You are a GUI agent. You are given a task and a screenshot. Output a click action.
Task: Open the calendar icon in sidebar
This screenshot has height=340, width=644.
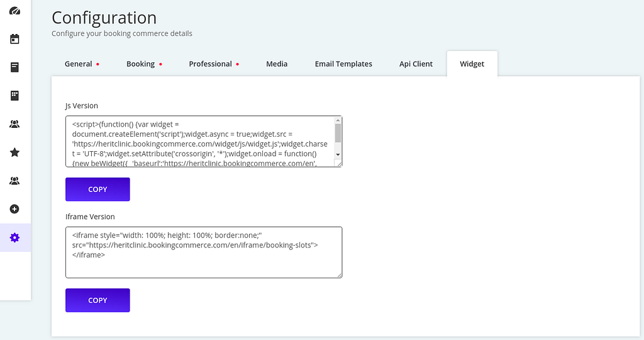point(15,39)
